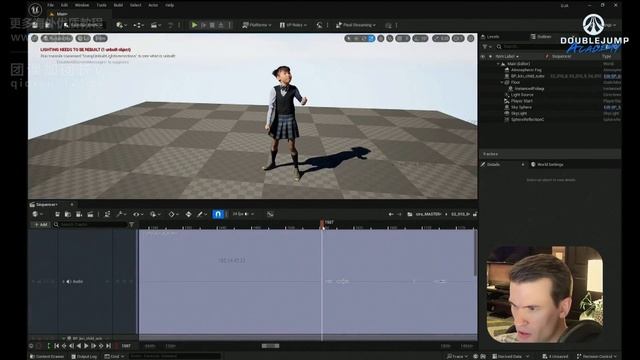This screenshot has height=360, width=640.
Task: Click the Sequencer render movie clapper icon
Action: 90,214
